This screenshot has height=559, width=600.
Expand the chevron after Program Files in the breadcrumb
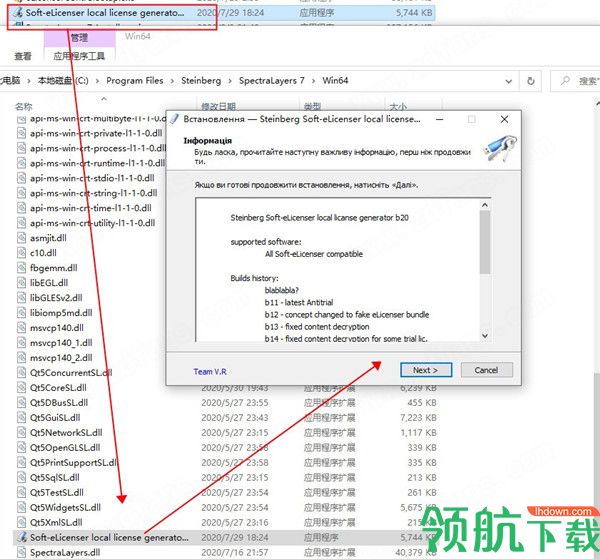pos(173,81)
